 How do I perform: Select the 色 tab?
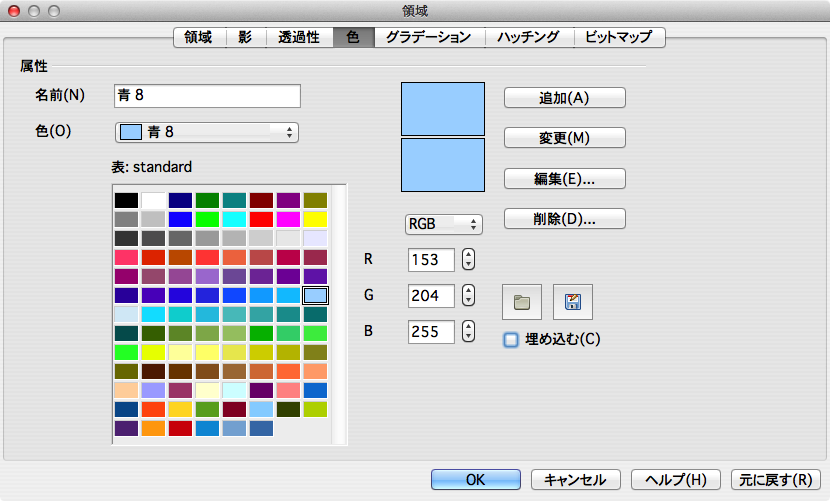coord(354,37)
